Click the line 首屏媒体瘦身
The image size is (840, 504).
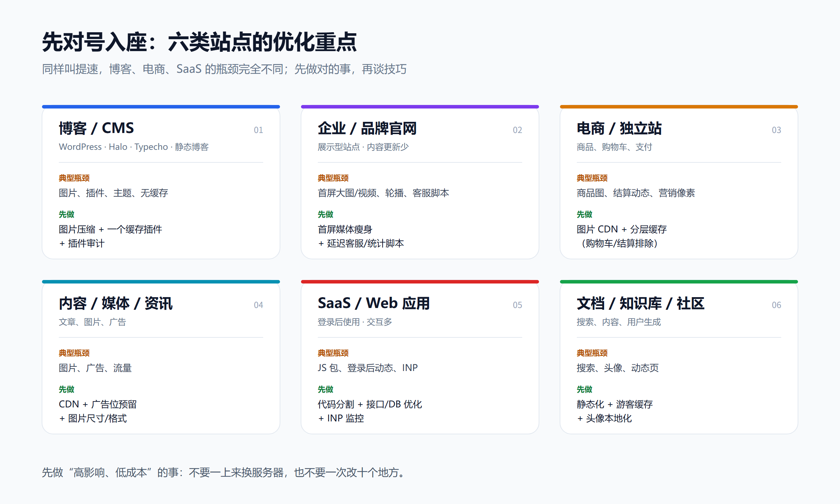tap(345, 229)
